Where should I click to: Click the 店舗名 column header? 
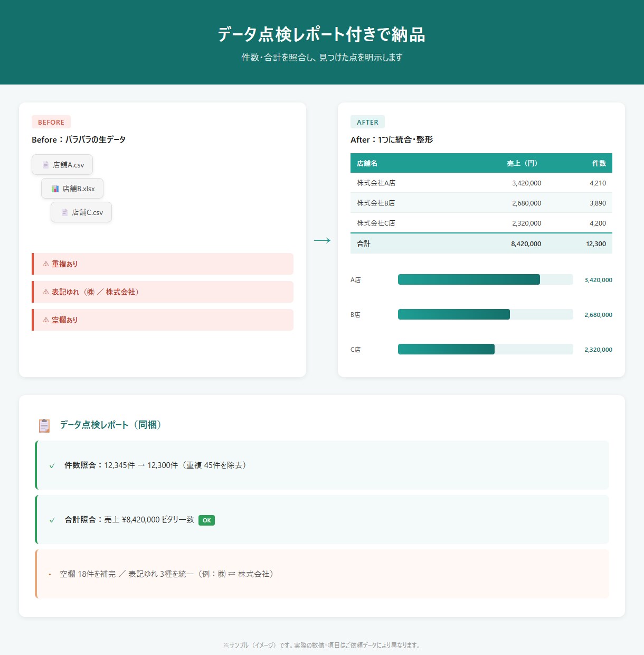point(367,163)
